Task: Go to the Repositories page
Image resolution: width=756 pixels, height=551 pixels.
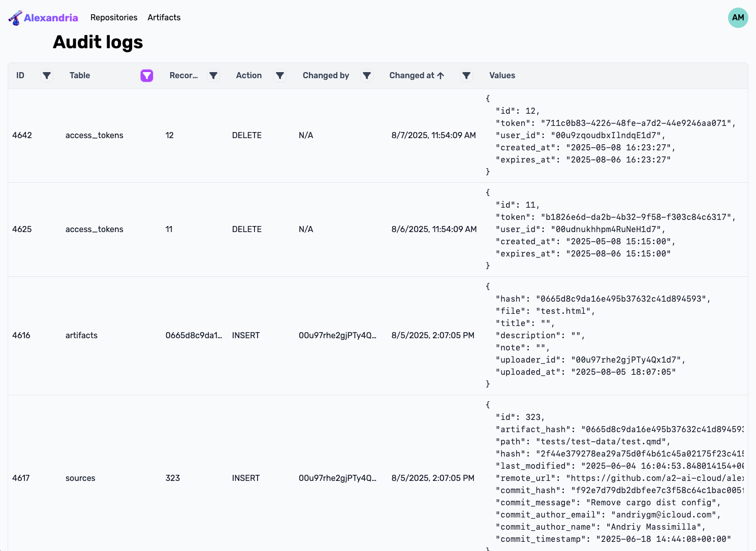Action: 114,18
